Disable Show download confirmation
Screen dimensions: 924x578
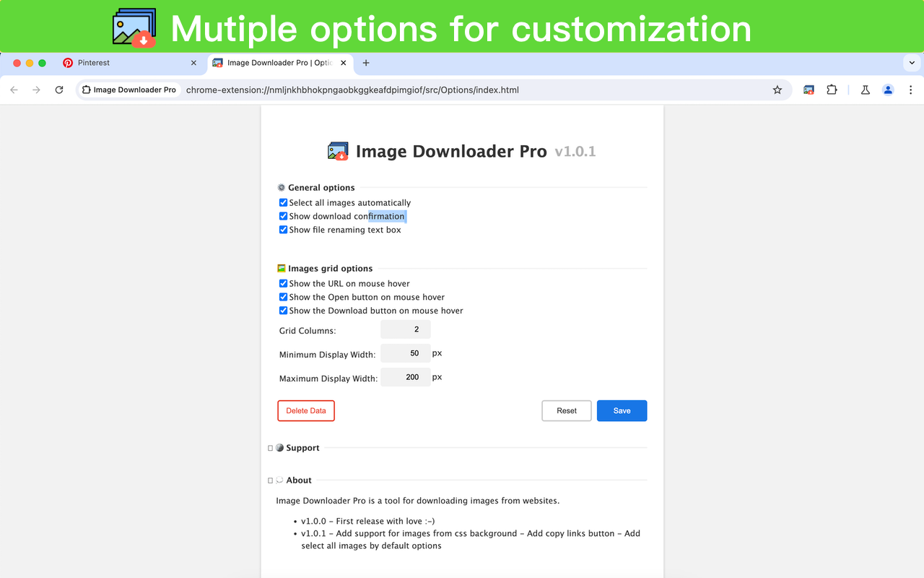283,215
